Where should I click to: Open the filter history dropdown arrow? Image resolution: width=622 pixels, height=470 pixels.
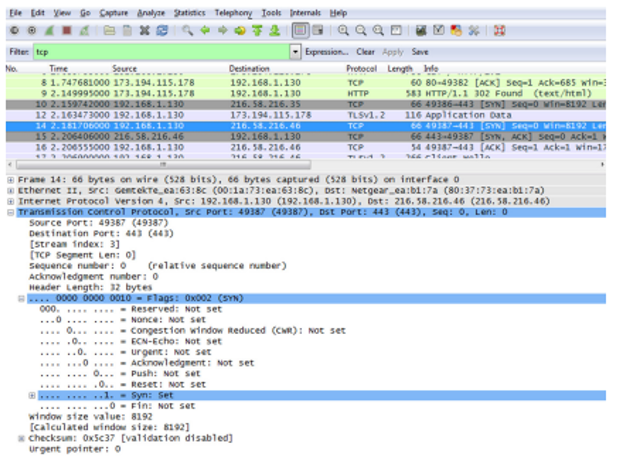296,51
